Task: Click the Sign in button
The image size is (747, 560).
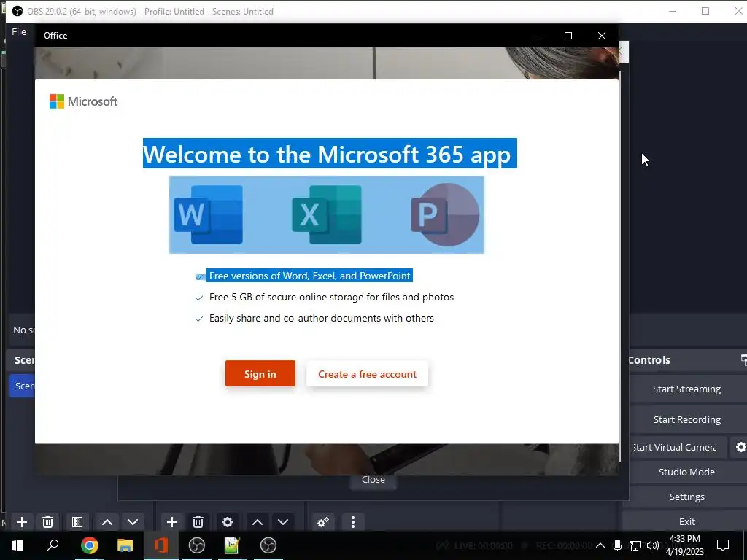Action: [x=260, y=374]
